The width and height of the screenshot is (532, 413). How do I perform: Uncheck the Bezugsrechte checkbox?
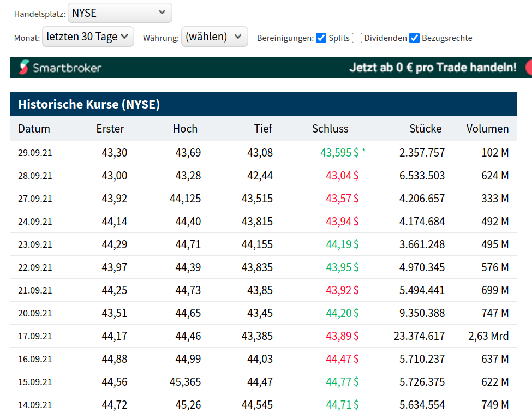click(415, 38)
